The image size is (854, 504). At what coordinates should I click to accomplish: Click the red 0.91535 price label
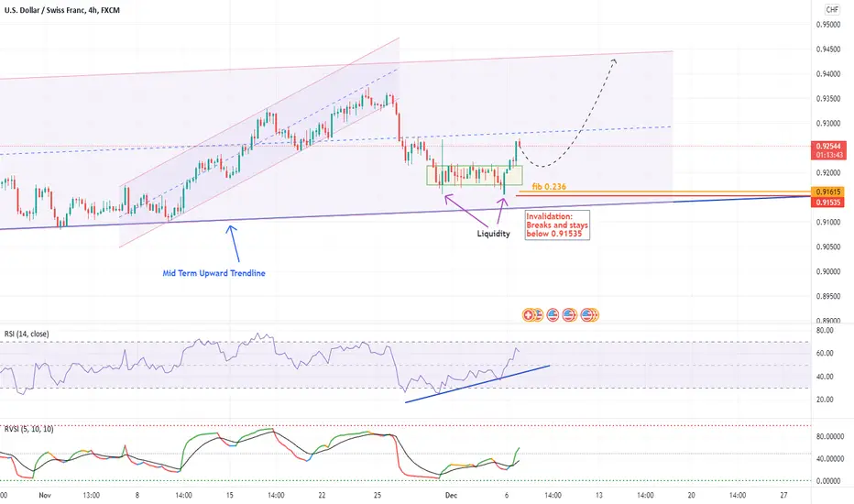[x=827, y=203]
